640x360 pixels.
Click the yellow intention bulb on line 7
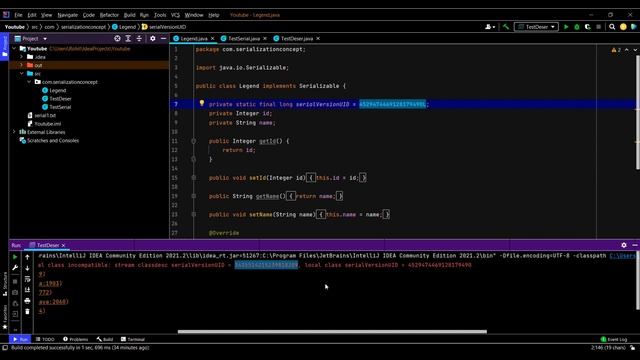(202, 103)
